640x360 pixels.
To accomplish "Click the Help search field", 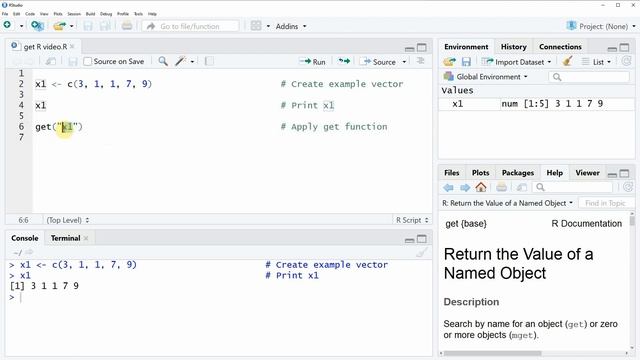I will tap(572, 187).
